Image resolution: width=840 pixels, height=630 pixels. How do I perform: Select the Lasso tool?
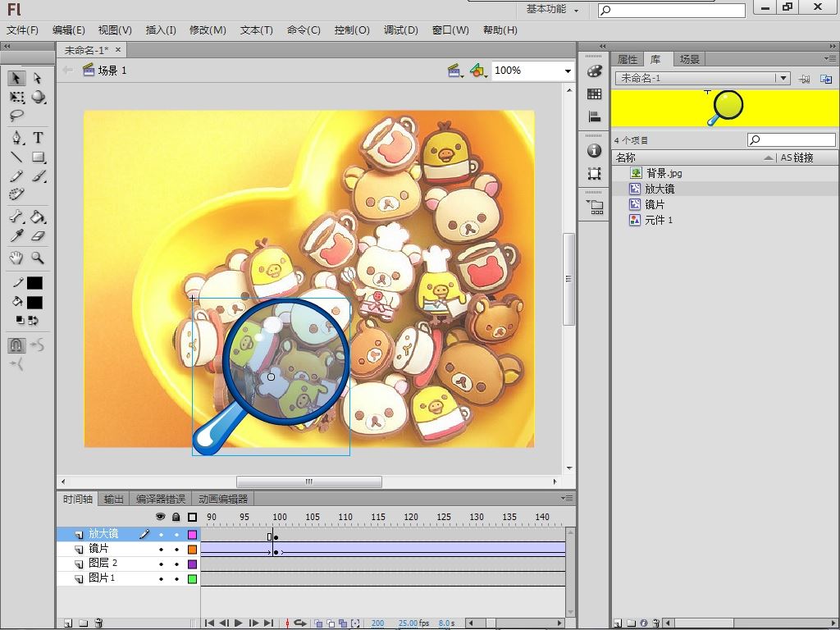(x=16, y=115)
